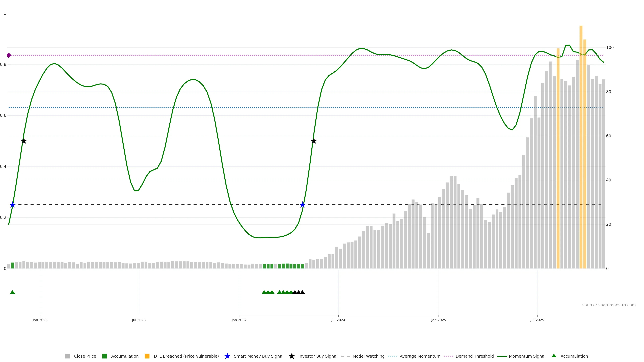Click the first black Investor Buy star on chart
Image resolution: width=644 pixels, height=362 pixels.
24,141
